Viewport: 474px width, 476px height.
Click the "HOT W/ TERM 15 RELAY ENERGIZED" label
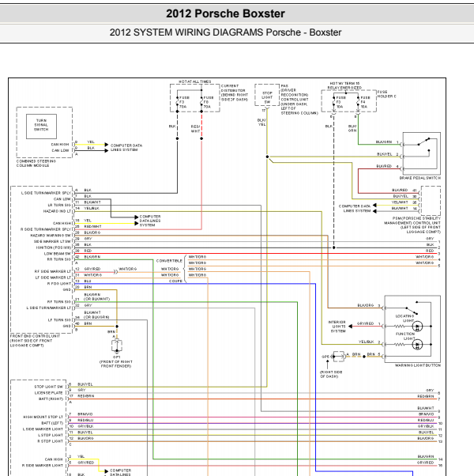tap(344, 85)
